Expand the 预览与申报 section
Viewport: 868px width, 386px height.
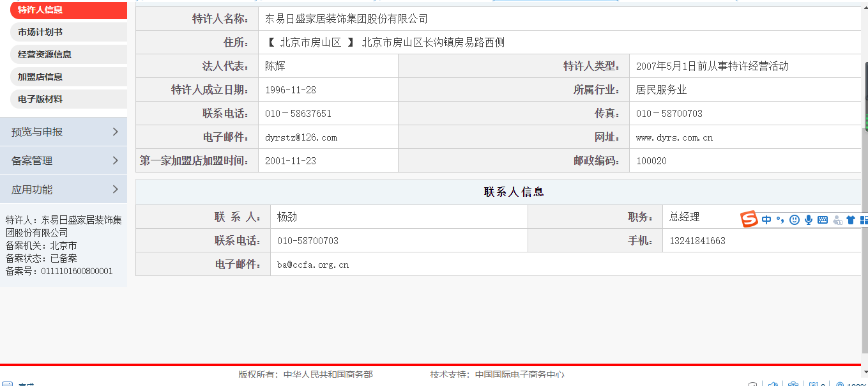[63, 132]
